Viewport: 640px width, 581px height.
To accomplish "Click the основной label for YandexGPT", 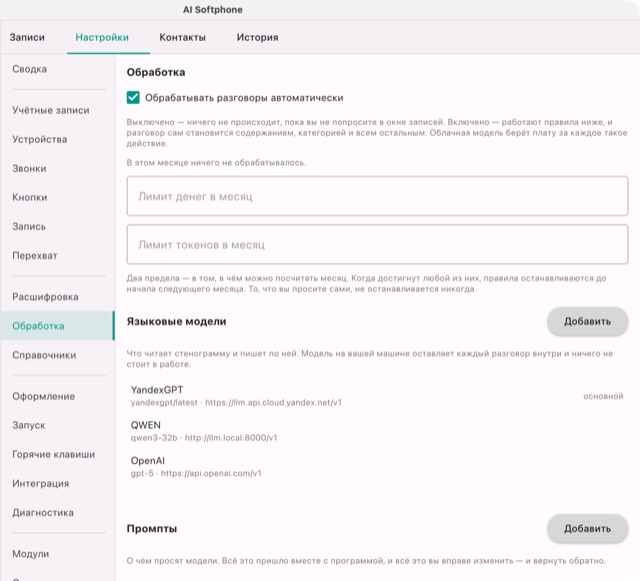I will point(603,396).
